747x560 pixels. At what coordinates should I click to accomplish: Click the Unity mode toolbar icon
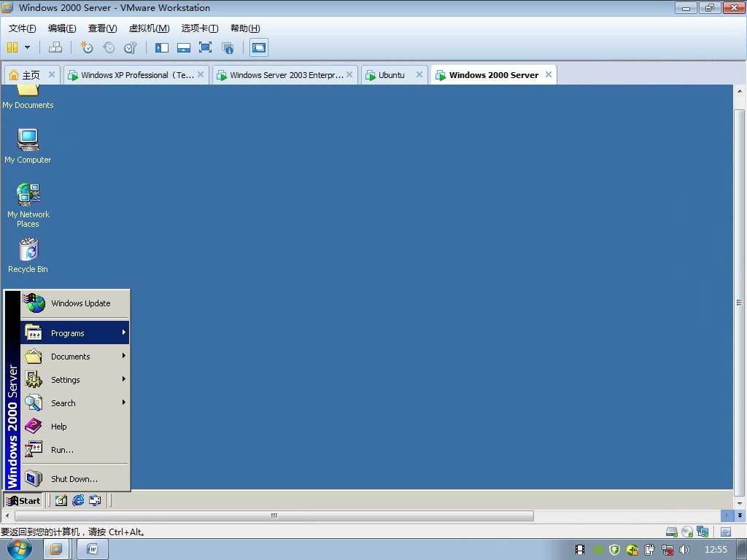tap(228, 47)
